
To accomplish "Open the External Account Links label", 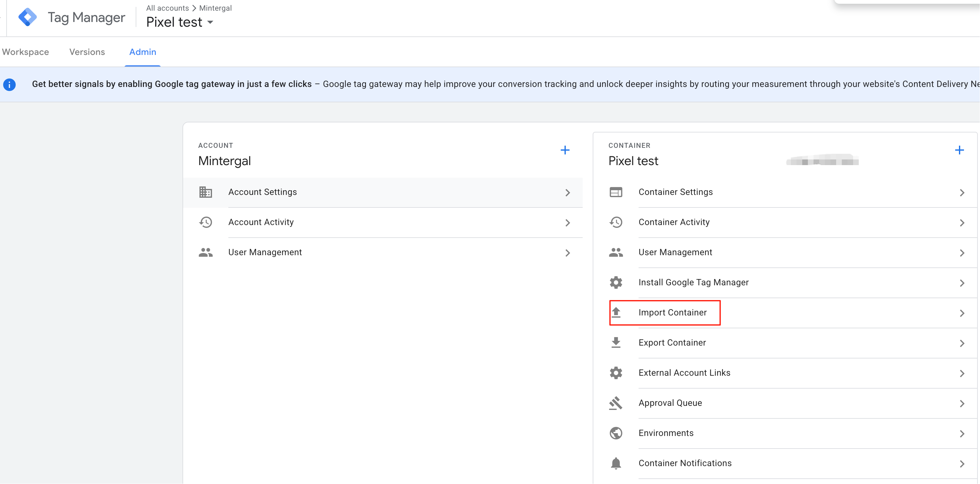I will 684,373.
